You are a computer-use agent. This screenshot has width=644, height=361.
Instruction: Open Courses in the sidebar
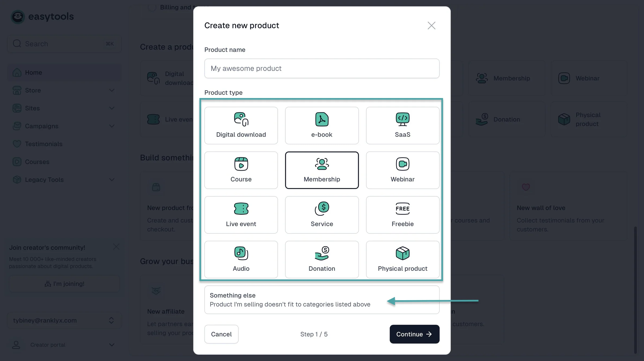[x=64, y=162]
